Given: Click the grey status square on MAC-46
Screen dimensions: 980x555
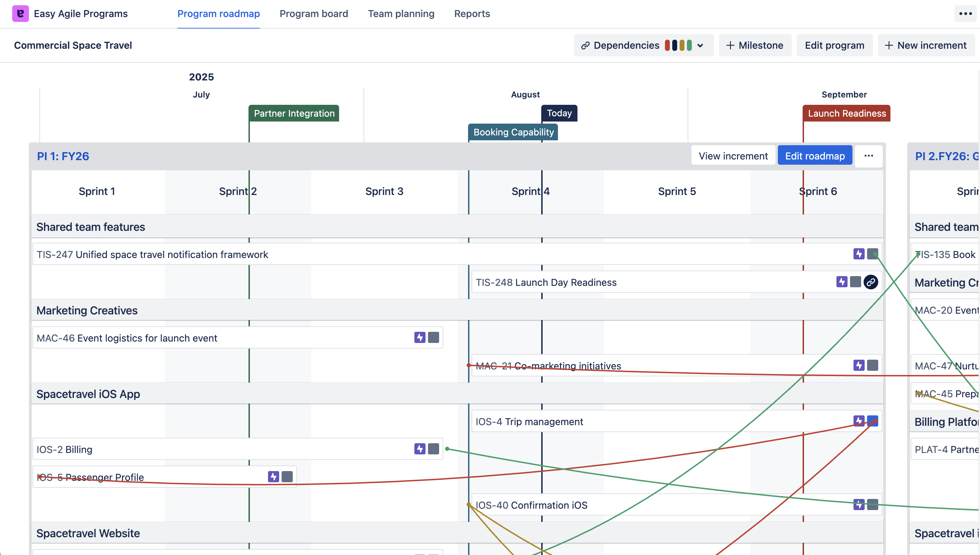Looking at the screenshot, I should [433, 337].
